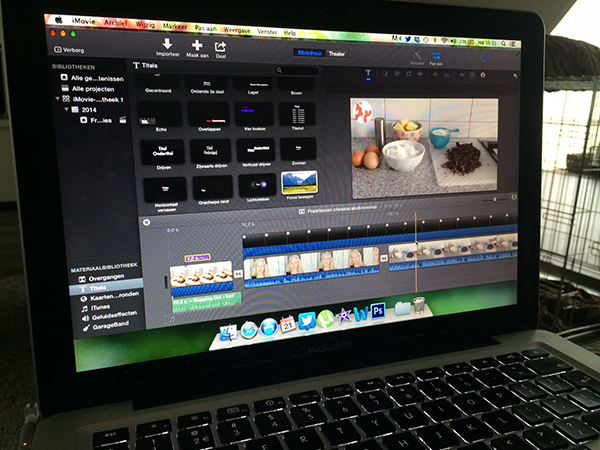This screenshot has width=600, height=450.
Task: Open the Archief menu
Action: tap(116, 23)
